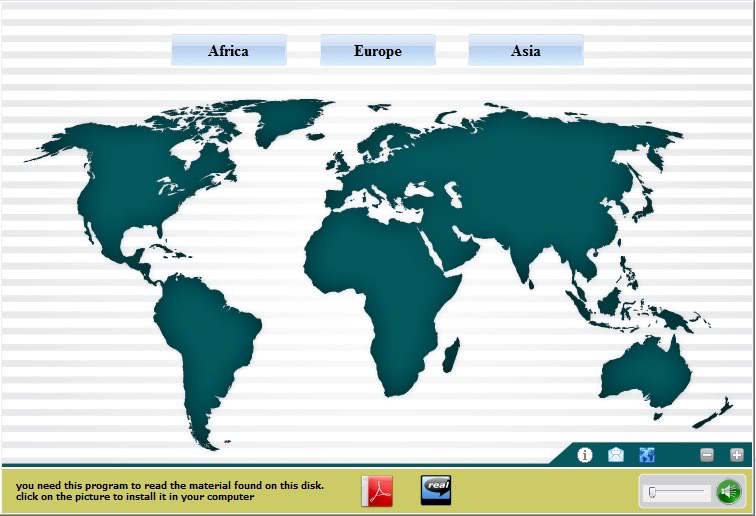756x516 pixels.
Task: Open the Africa section button
Action: tap(228, 51)
